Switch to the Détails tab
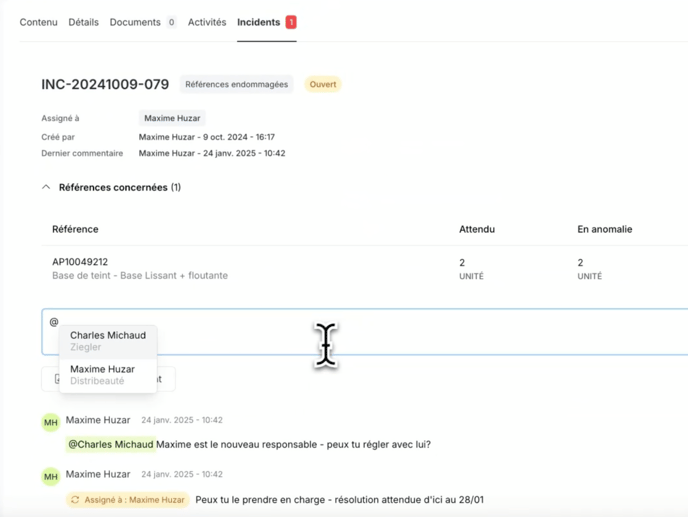The width and height of the screenshot is (688, 517). (83, 22)
